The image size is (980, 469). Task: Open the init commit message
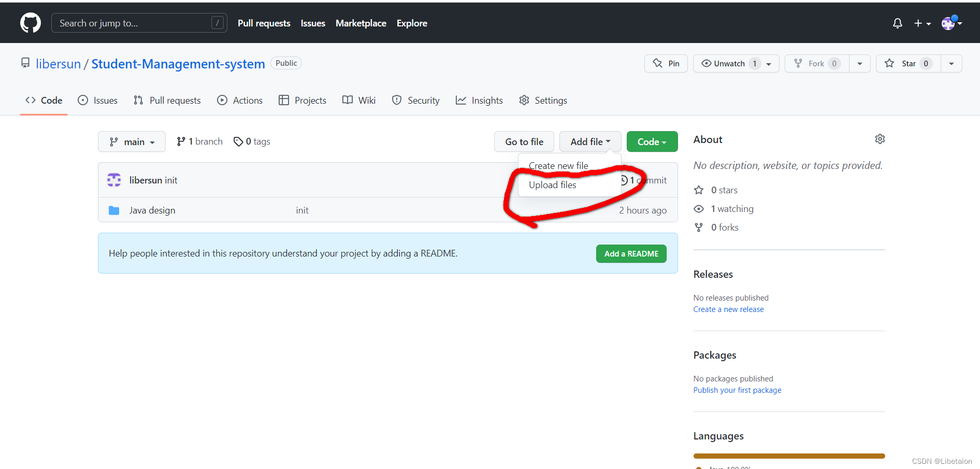coord(171,180)
